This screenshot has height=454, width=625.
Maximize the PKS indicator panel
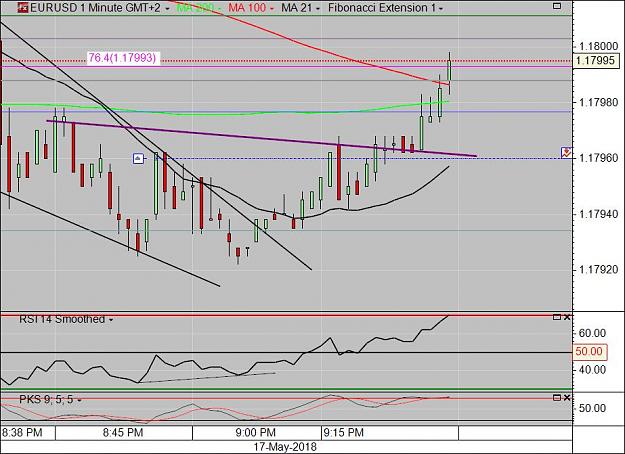pyautogui.click(x=557, y=398)
